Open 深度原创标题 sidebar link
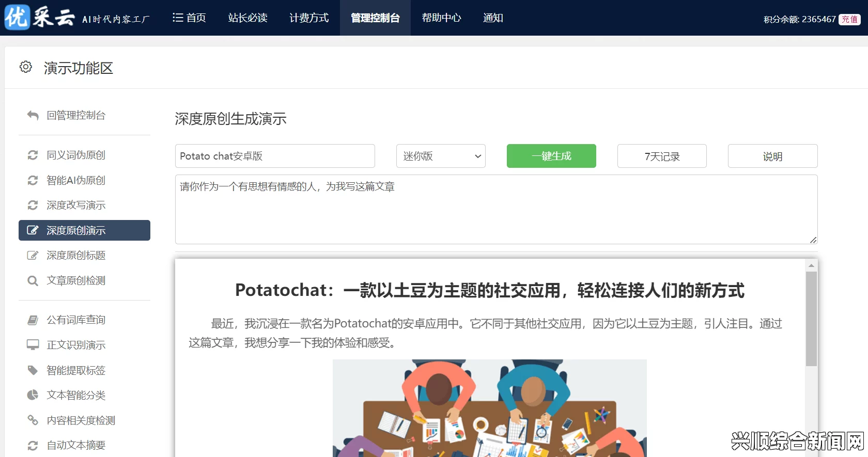The height and width of the screenshot is (457, 868). click(76, 255)
